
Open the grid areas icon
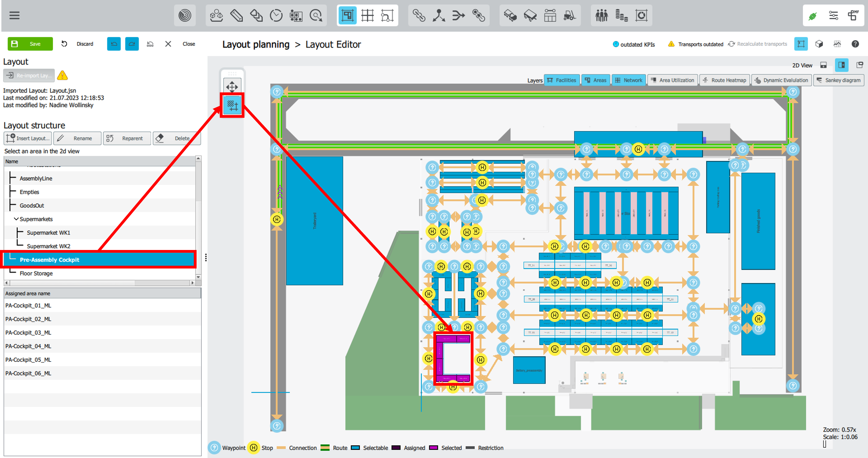point(367,16)
